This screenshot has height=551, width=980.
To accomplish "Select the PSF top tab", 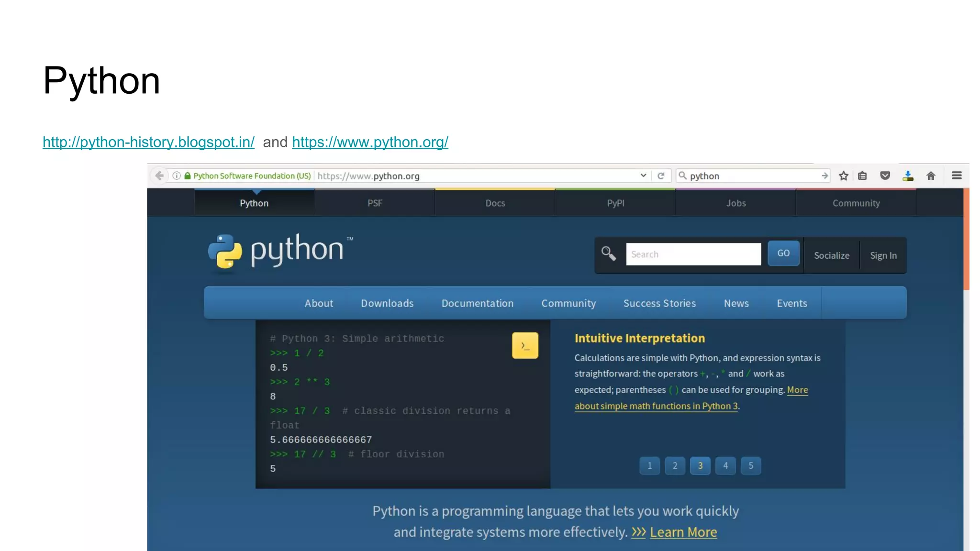I will [x=375, y=203].
